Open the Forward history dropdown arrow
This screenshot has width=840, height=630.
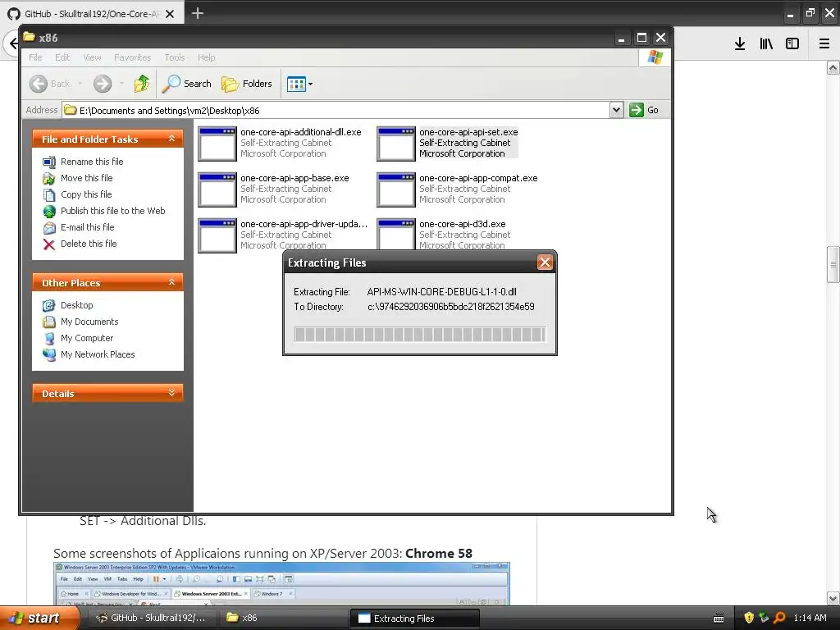pos(121,84)
